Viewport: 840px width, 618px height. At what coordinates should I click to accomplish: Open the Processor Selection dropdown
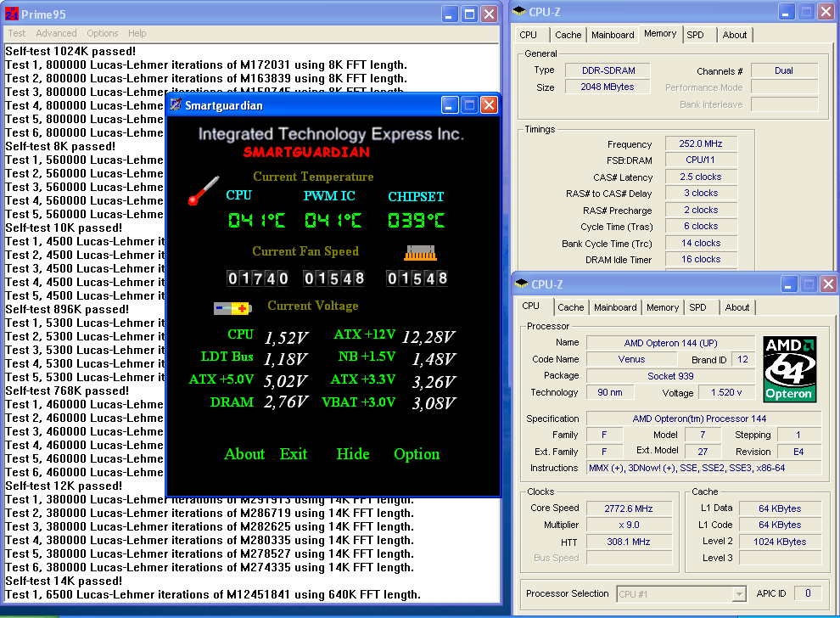(x=737, y=594)
